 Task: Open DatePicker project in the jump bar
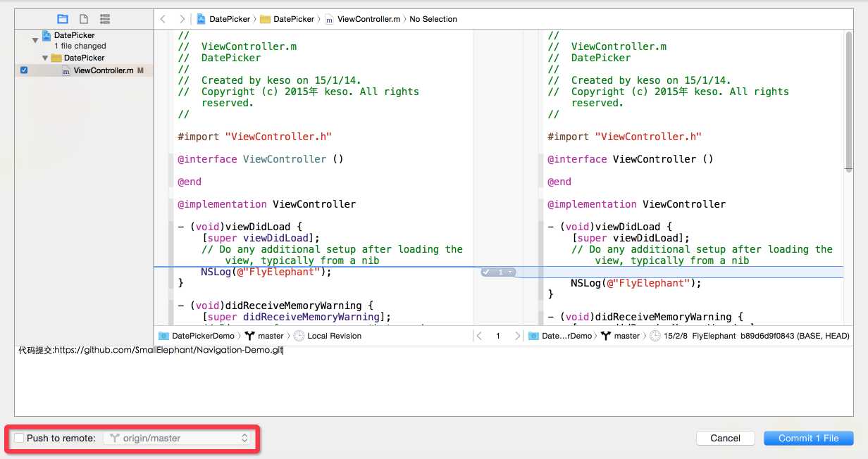[x=223, y=19]
